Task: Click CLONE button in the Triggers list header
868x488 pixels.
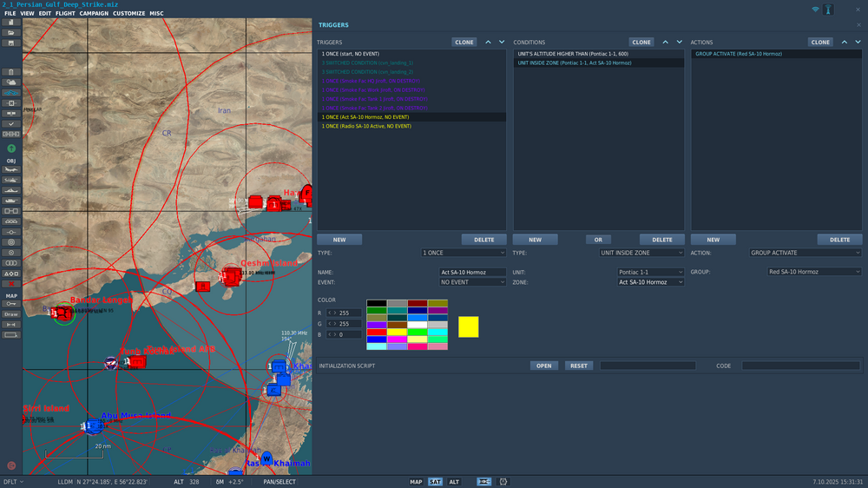Action: (464, 42)
